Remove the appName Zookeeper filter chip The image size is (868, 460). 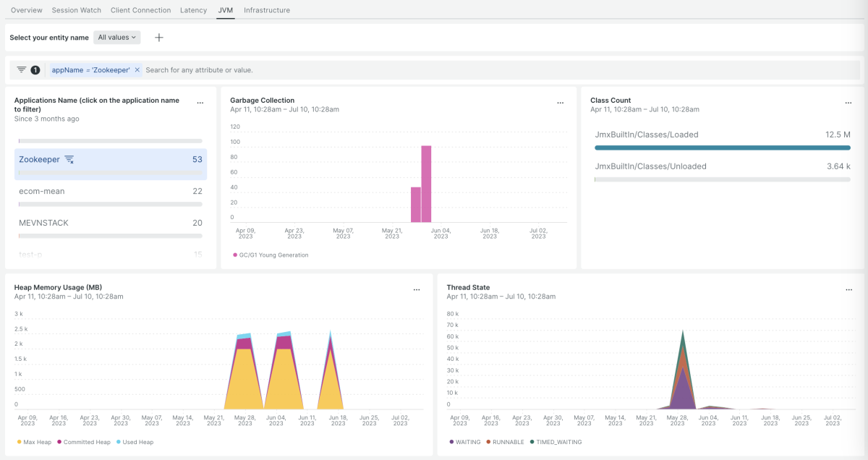pos(137,70)
